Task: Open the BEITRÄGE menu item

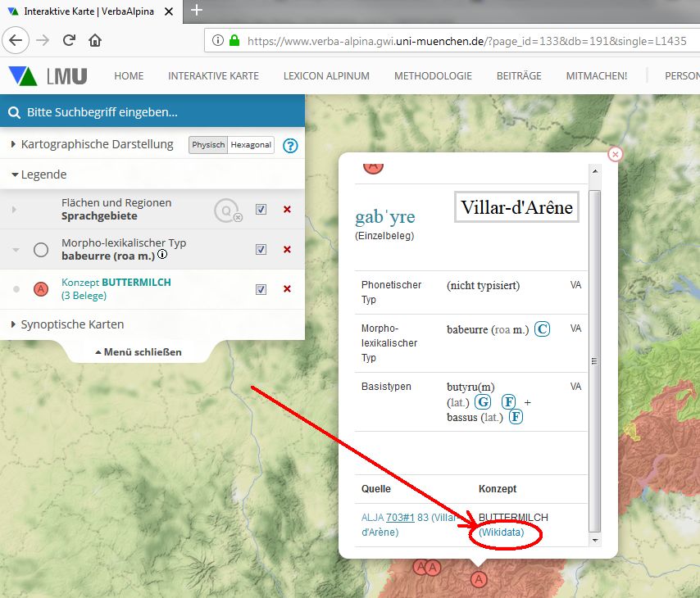Action: (519, 76)
